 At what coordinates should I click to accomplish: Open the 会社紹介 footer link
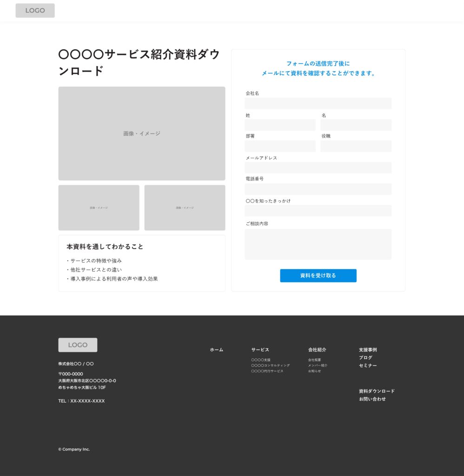pyautogui.click(x=317, y=350)
